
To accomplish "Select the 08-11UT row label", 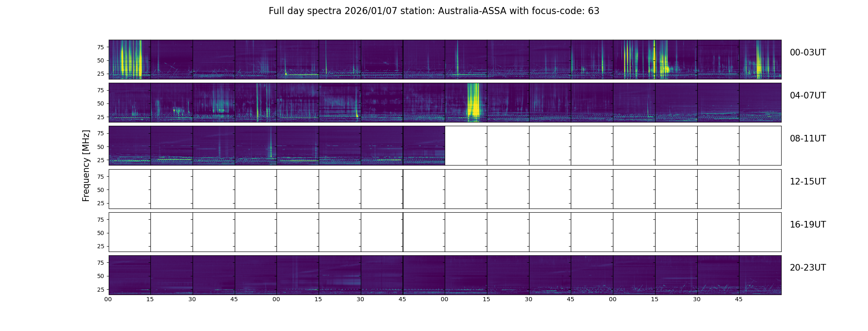I will coord(808,139).
